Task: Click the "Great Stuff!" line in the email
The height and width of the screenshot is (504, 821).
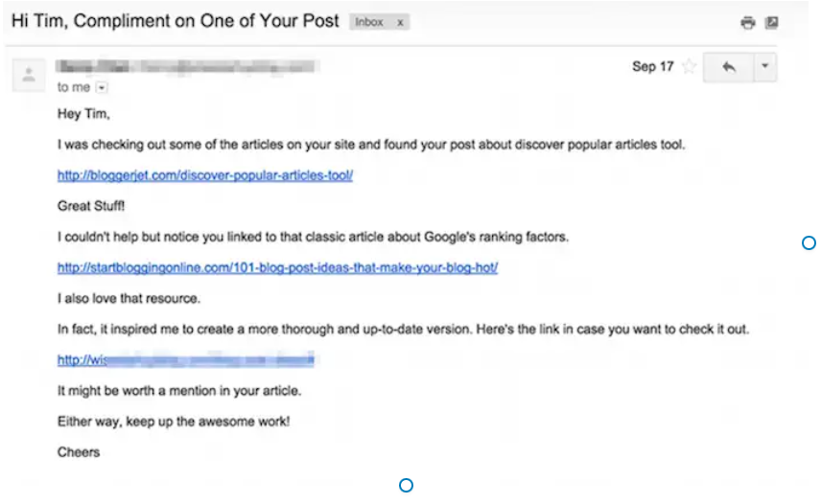Action: pyautogui.click(x=91, y=206)
